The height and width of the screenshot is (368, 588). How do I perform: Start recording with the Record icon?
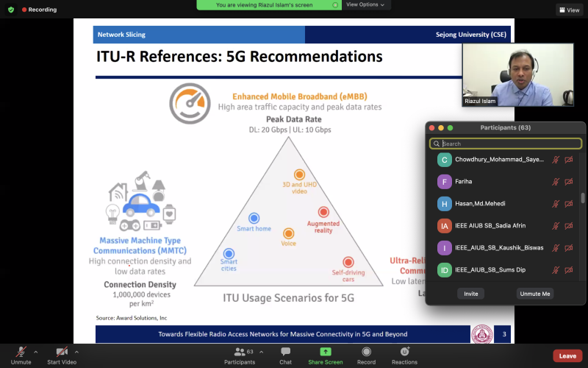[x=366, y=353]
